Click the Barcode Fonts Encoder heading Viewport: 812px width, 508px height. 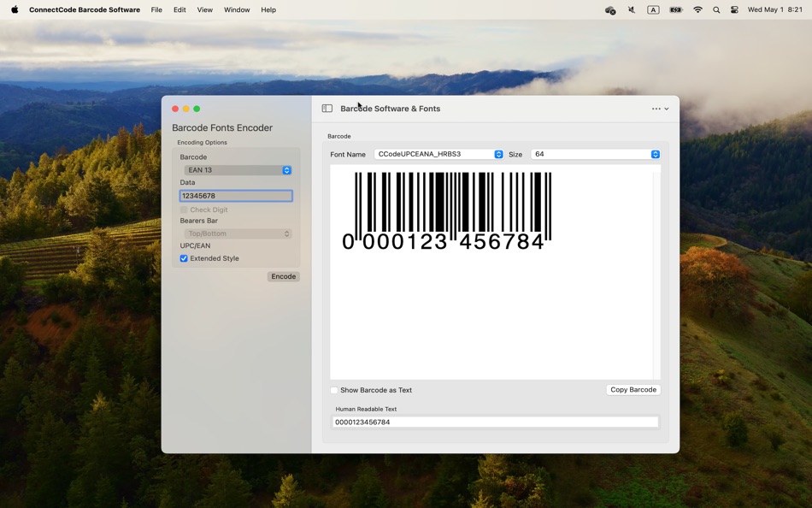(x=222, y=127)
